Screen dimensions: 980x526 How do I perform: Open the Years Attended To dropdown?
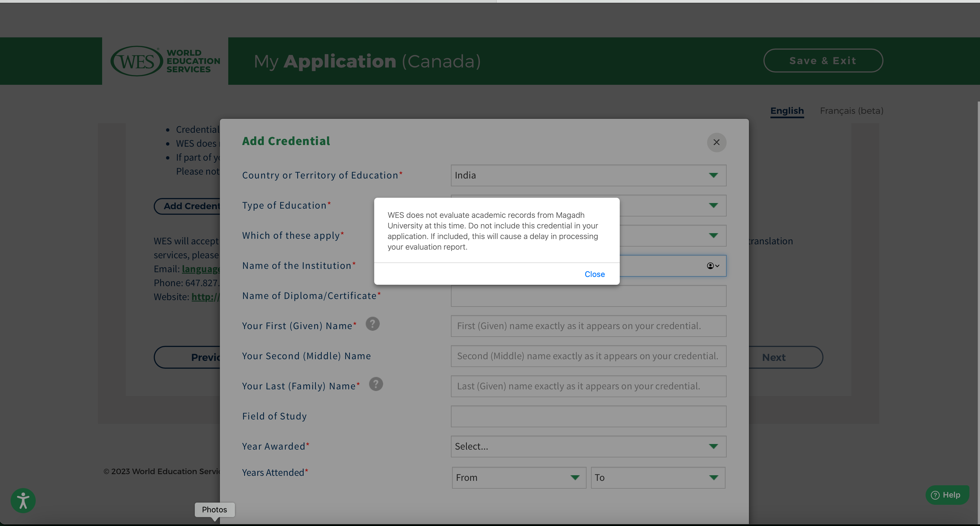coord(658,478)
